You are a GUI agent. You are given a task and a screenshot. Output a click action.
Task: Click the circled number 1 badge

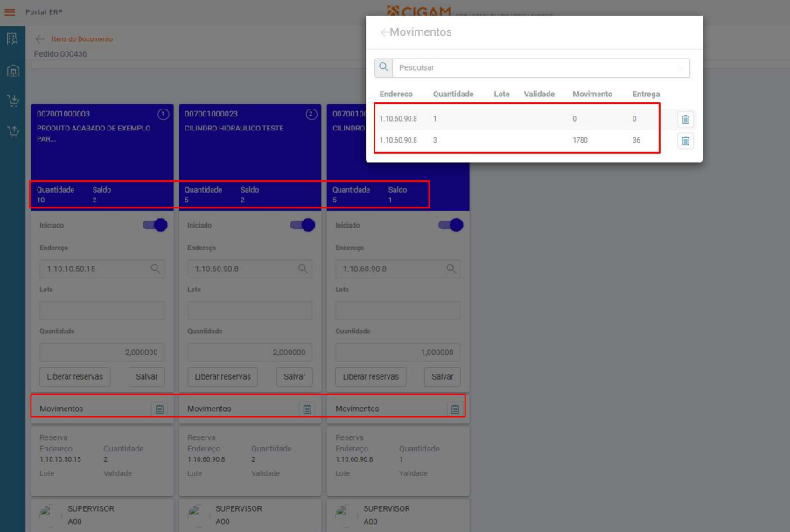[x=164, y=115]
